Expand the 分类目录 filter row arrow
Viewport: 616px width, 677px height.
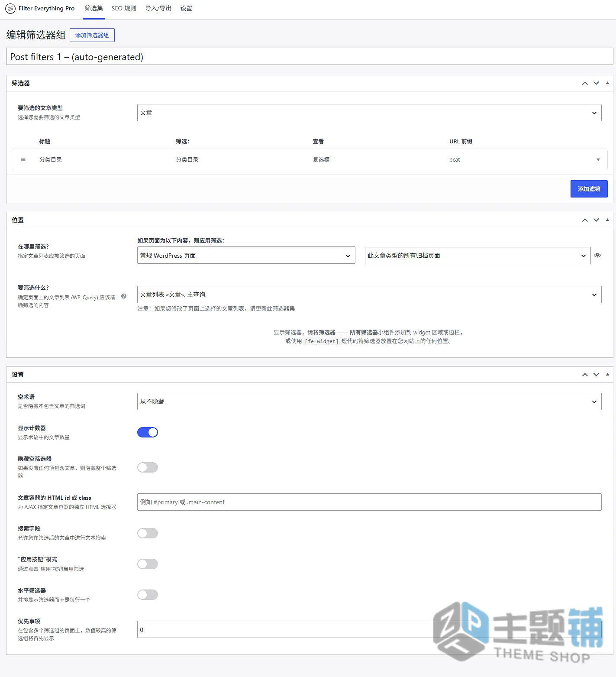coord(598,160)
